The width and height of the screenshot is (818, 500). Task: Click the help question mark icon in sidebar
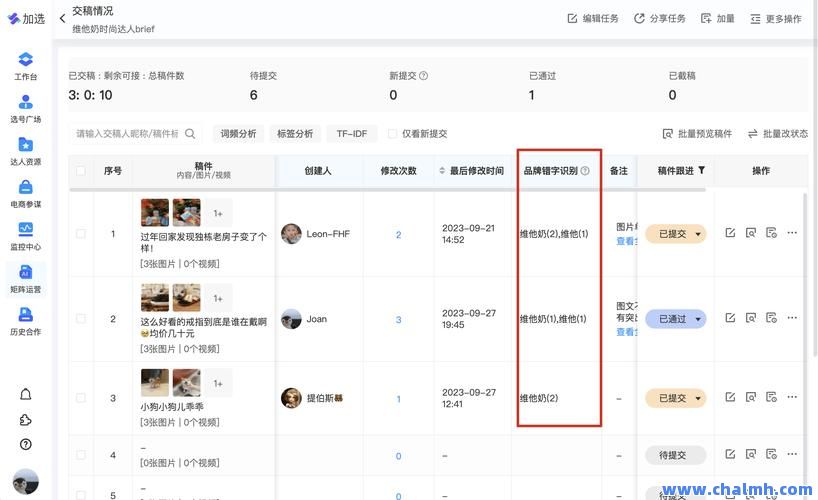click(26, 444)
